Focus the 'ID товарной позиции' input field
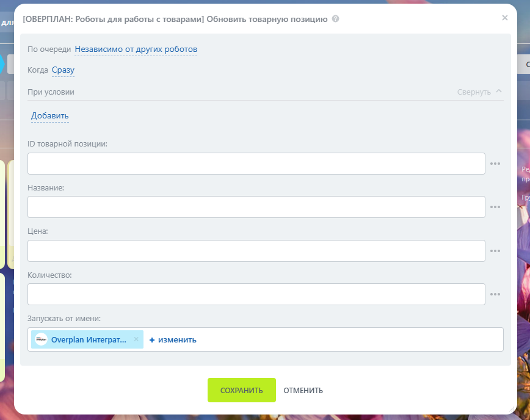The image size is (530, 420). click(256, 164)
